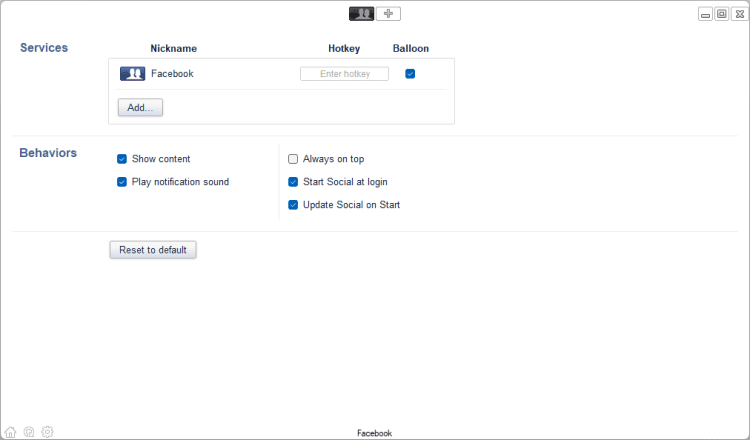Click the Hotkey column header
This screenshot has height=440, width=750.
(x=344, y=48)
